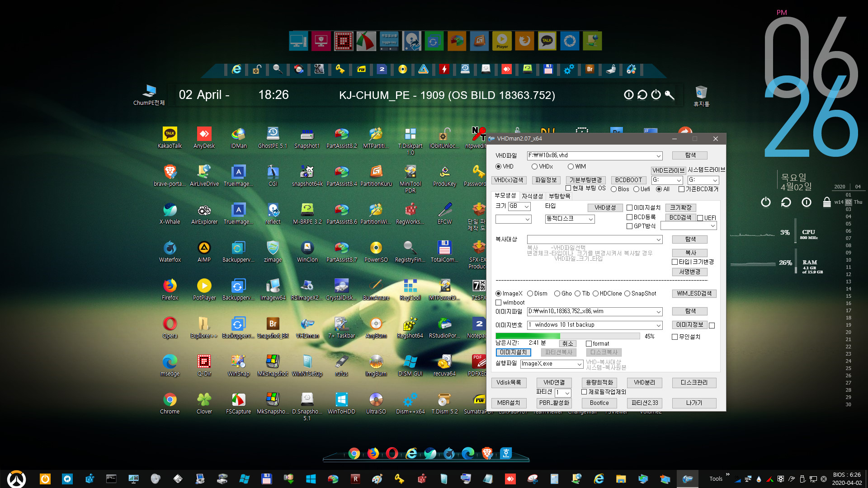Viewport: 868px width, 488px height.
Task: Launch PotPlayer from the desktop
Action: 204,289
